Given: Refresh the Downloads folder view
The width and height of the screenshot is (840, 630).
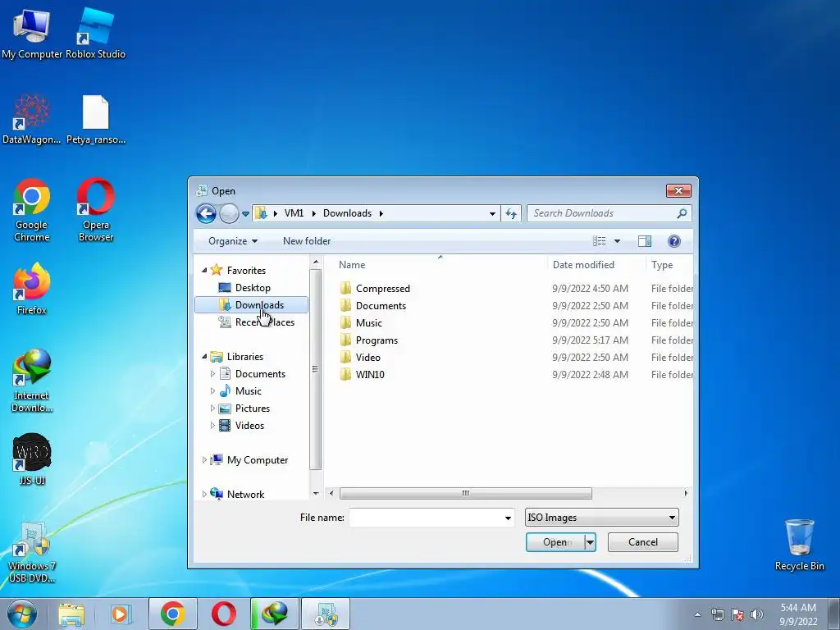Looking at the screenshot, I should pyautogui.click(x=510, y=214).
